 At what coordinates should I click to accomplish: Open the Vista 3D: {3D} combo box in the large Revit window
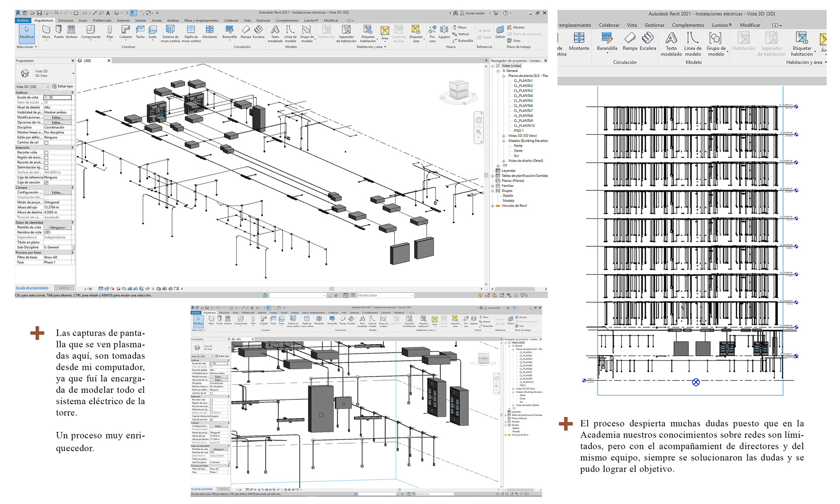(32, 87)
